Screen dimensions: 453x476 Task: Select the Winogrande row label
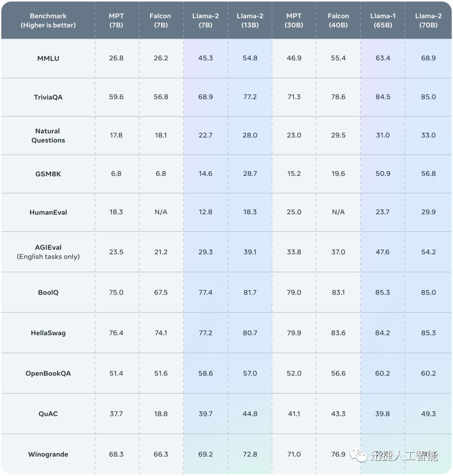point(48,454)
